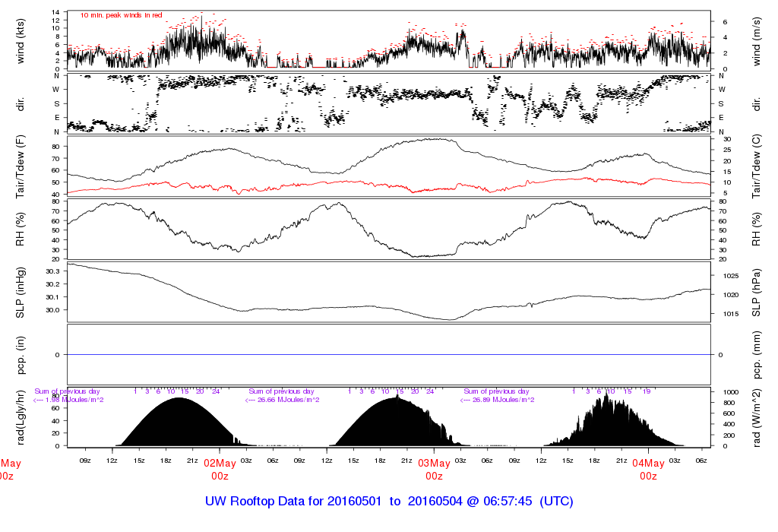
Task: Click the '10 min. peak winds in red' note
Action: tap(121, 15)
